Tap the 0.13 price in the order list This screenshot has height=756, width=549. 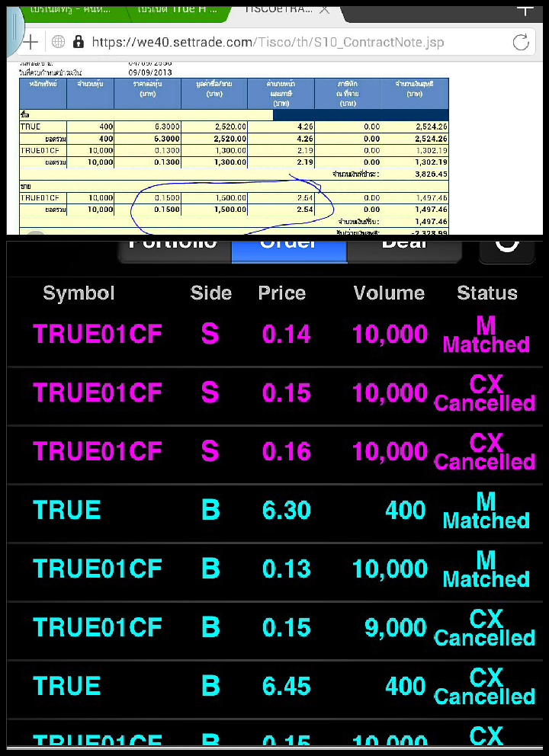pyautogui.click(x=286, y=569)
